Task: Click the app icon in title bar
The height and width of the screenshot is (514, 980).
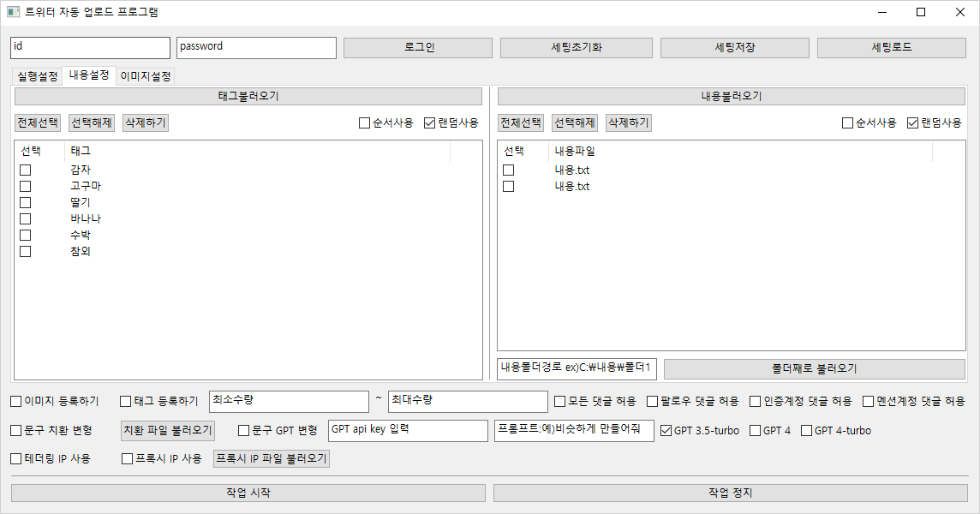Action: [x=13, y=12]
